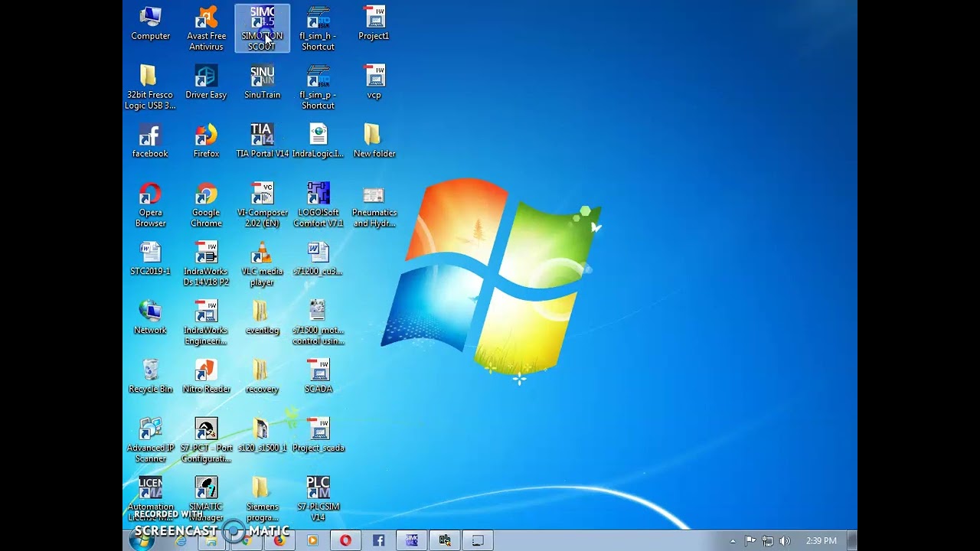The image size is (980, 551).
Task: Launch the SinuTrain shortcut
Action: 262,83
